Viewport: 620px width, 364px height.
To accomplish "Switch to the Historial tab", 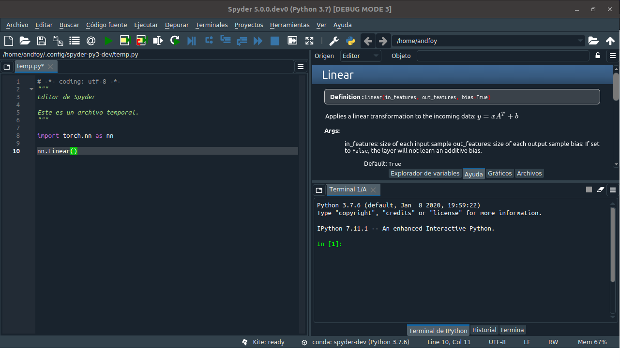I will click(484, 330).
